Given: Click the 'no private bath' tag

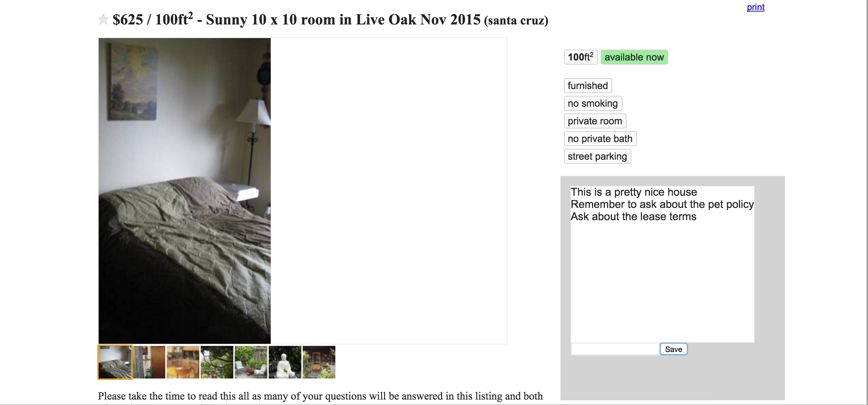Looking at the screenshot, I should pyautogui.click(x=600, y=139).
